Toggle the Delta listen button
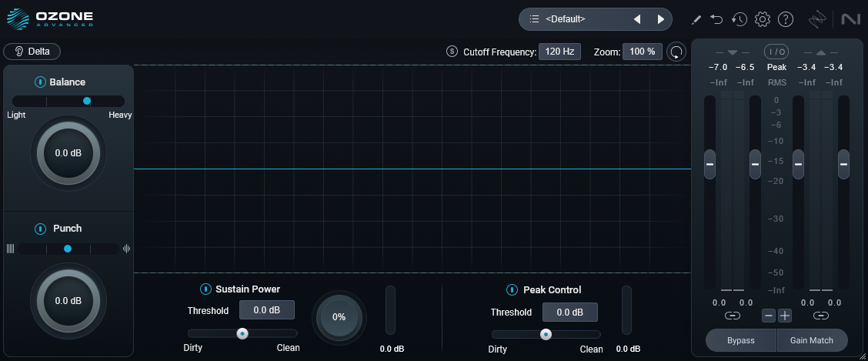The height and width of the screenshot is (361, 868). point(32,52)
